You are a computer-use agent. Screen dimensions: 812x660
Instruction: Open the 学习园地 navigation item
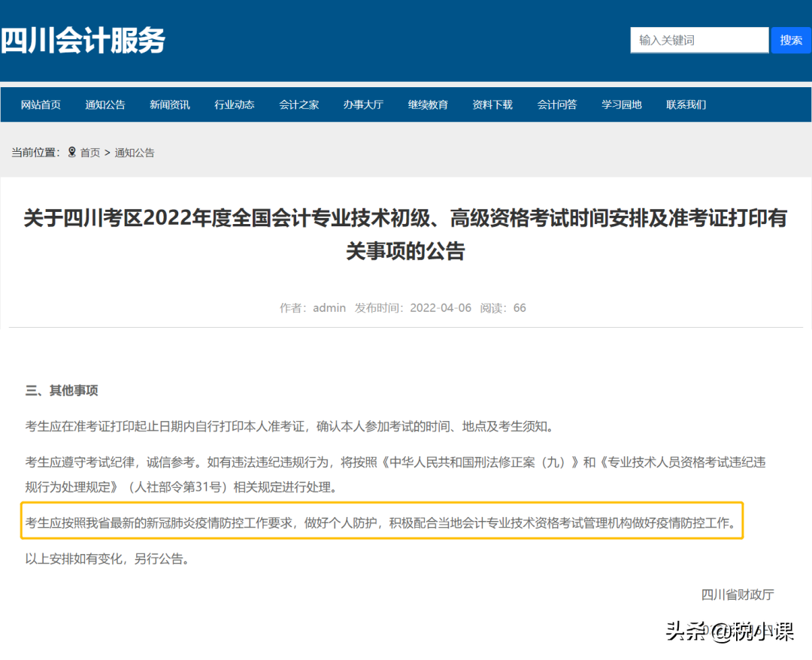(x=621, y=104)
